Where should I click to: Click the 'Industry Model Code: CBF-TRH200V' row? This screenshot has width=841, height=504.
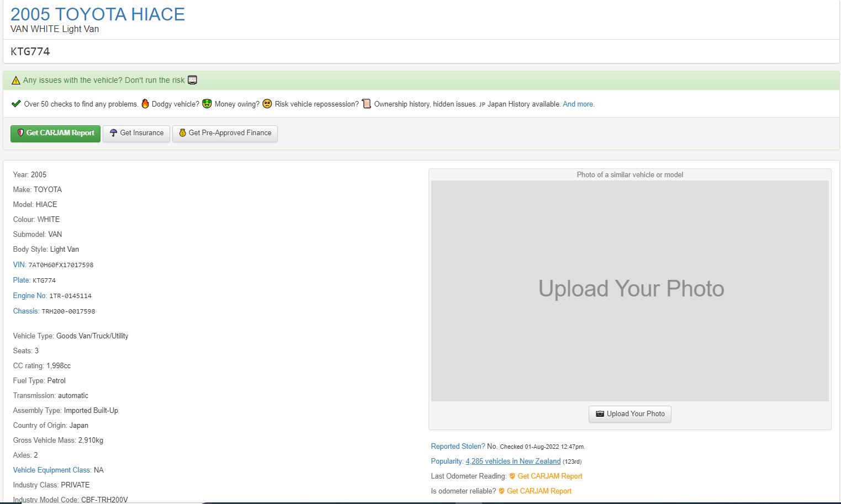click(x=70, y=500)
